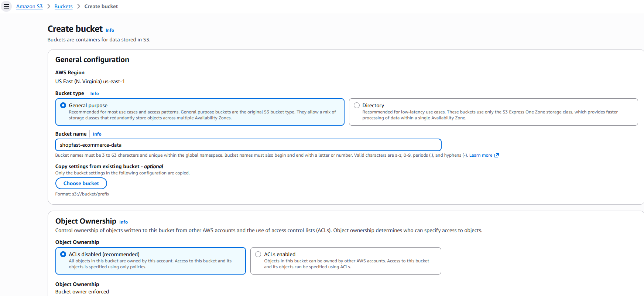644x296 pixels.
Task: Select Directory bucket type radio
Action: (357, 105)
